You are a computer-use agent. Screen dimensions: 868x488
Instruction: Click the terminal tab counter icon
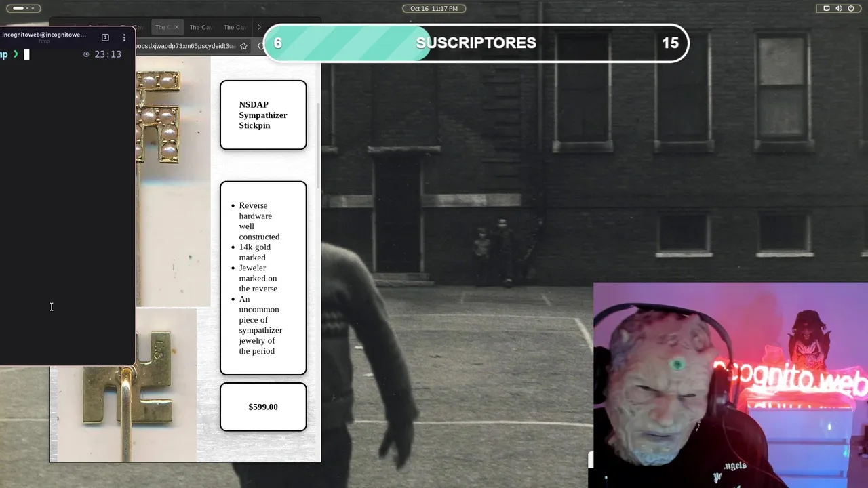click(105, 37)
